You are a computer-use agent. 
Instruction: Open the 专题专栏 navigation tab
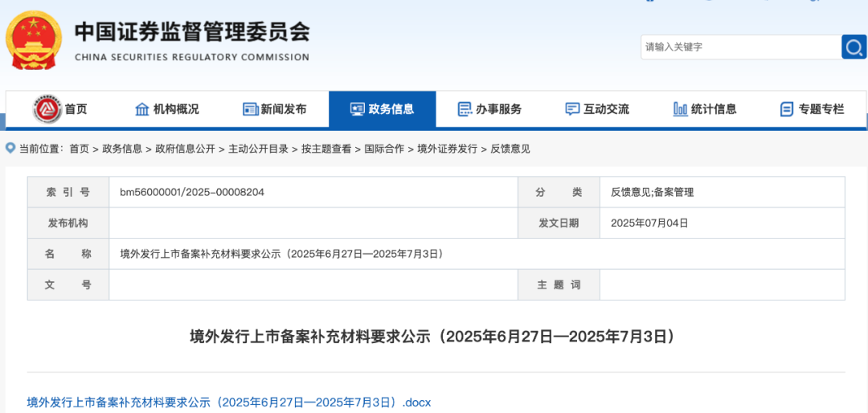(x=812, y=109)
